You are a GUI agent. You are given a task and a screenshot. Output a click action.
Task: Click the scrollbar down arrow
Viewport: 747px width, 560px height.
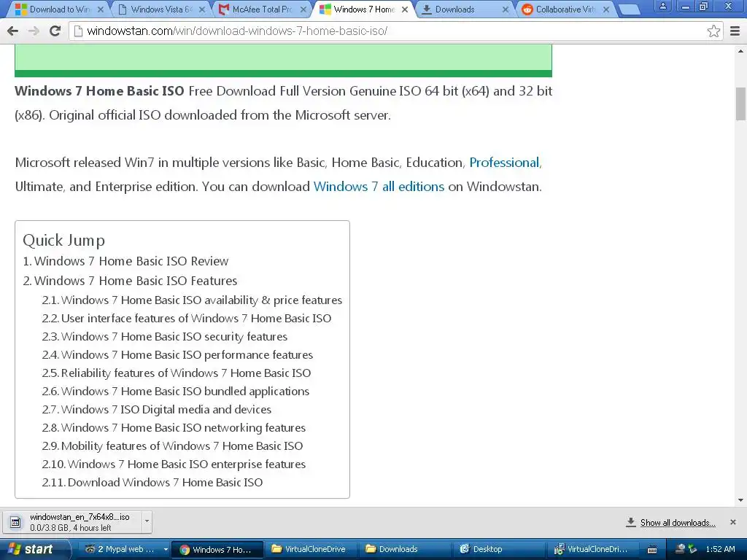click(x=741, y=500)
